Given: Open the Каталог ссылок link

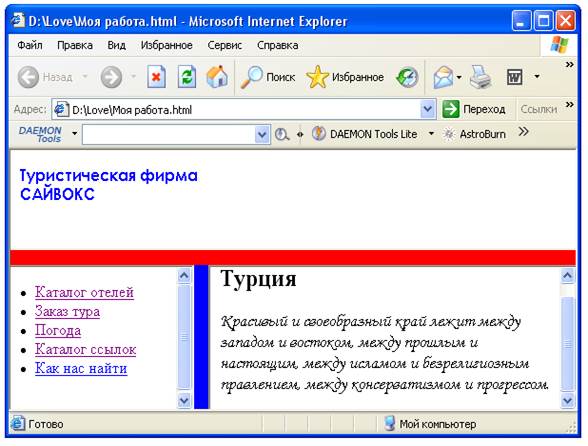Looking at the screenshot, I should coord(86,349).
